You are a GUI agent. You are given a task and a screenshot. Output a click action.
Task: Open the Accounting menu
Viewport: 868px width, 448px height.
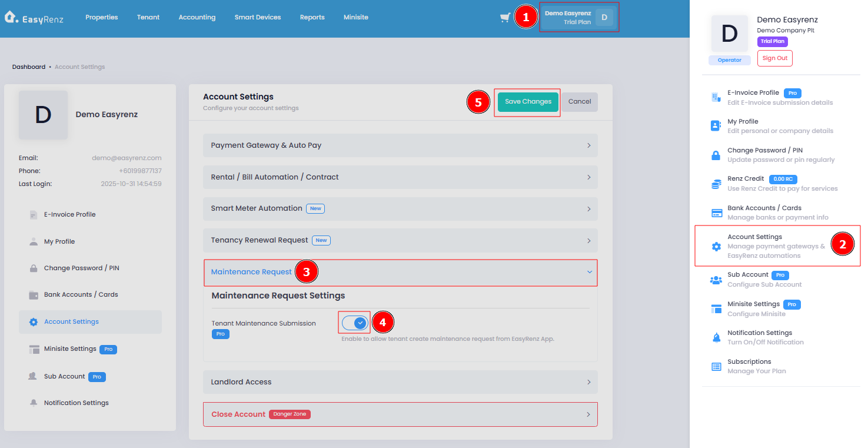197,18
